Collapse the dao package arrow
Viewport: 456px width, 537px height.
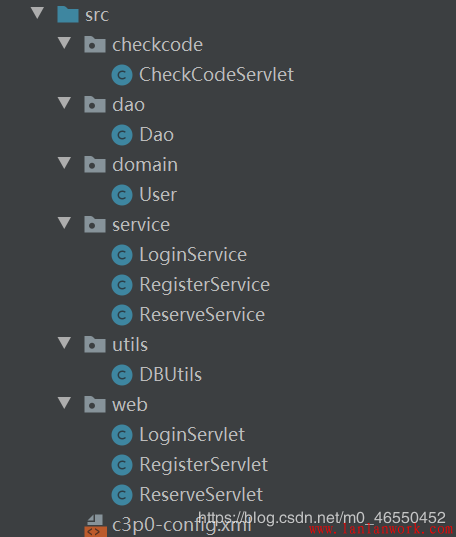[64, 103]
